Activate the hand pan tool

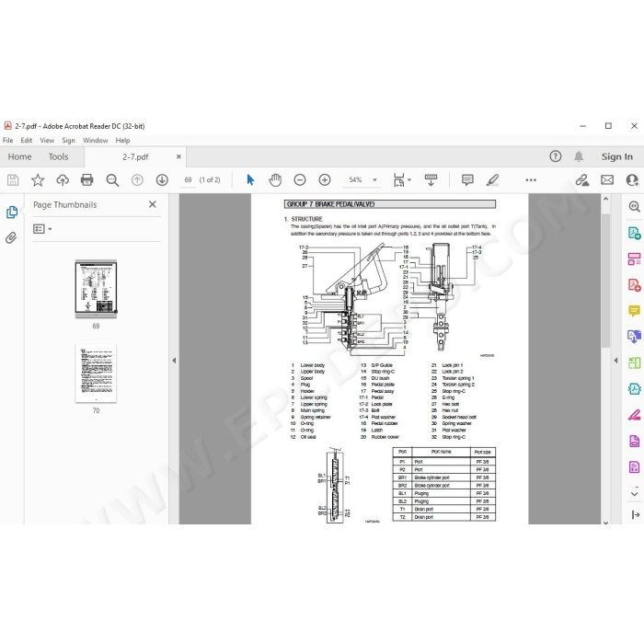(275, 180)
